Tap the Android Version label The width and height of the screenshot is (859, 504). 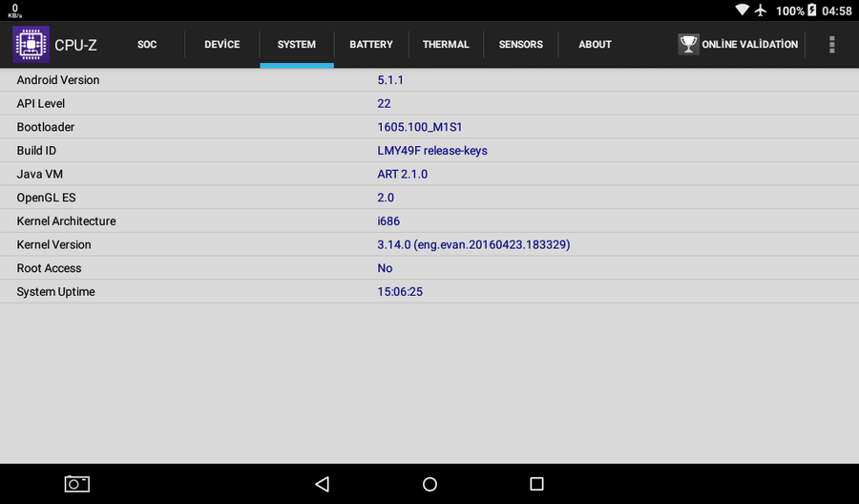tap(58, 80)
